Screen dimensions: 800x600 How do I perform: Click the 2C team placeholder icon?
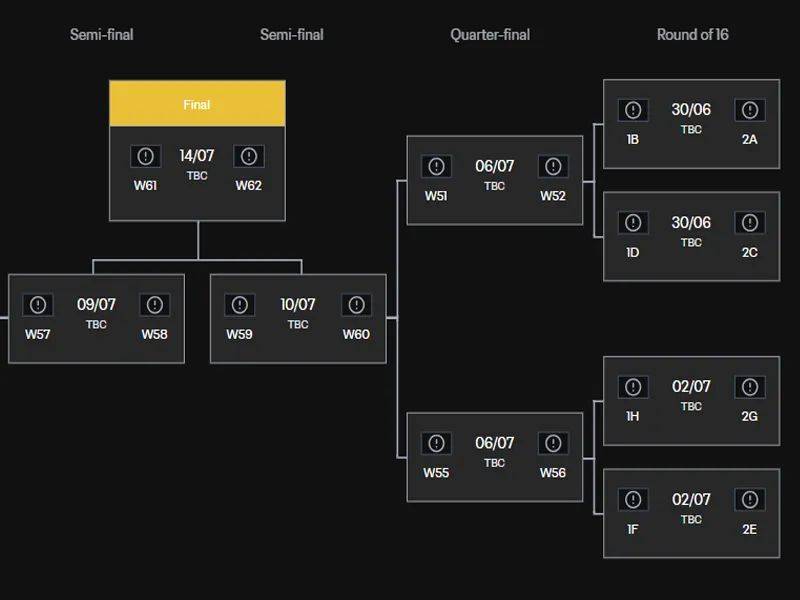749,223
